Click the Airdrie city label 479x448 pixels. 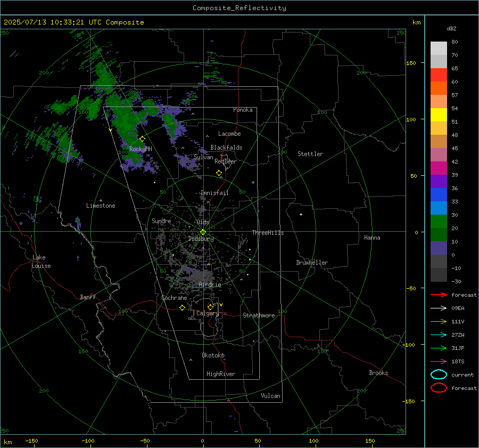point(210,284)
